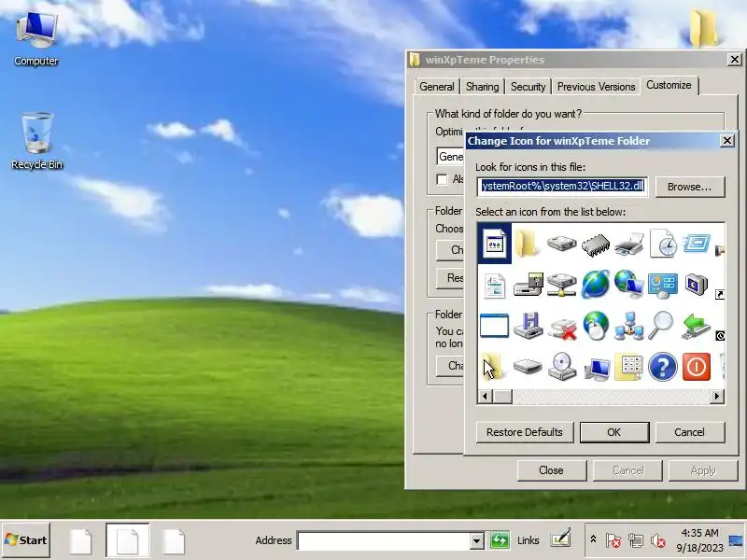
Task: Select the empty blue window icon
Action: 494,326
